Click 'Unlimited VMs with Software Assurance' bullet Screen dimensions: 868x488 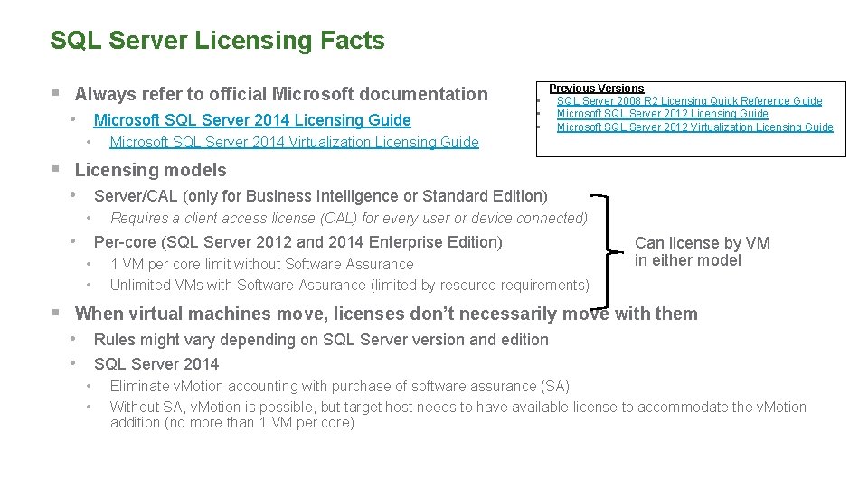pyautogui.click(x=350, y=285)
